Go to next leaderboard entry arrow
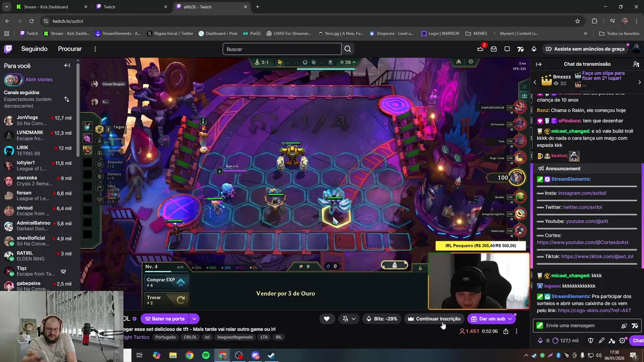This screenshot has height=362, width=644. 639,82
